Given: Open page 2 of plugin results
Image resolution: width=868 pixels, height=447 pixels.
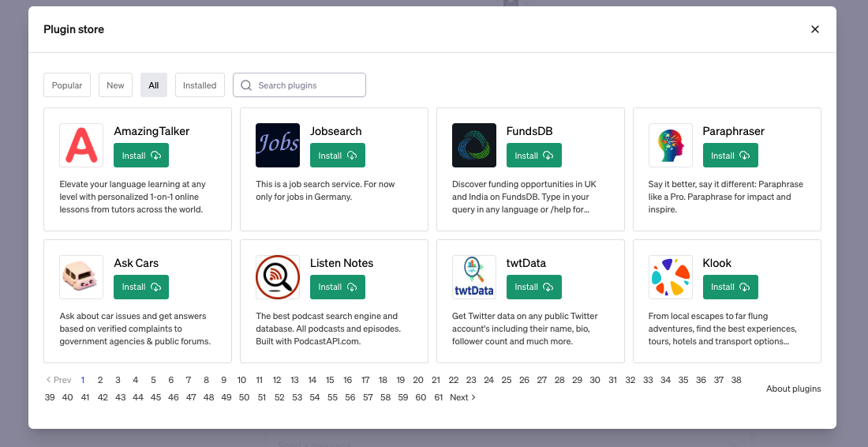Looking at the screenshot, I should 100,380.
